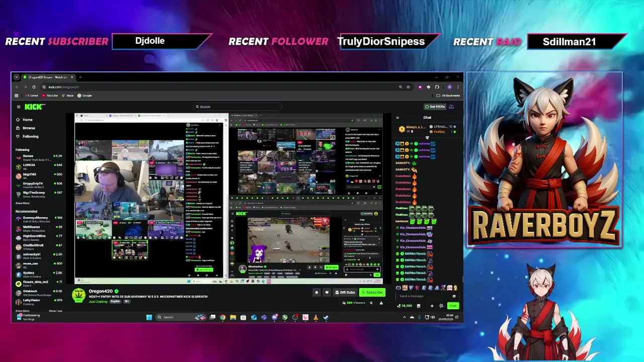
Task: Click the report warning triangle icon
Action: [x=381, y=303]
